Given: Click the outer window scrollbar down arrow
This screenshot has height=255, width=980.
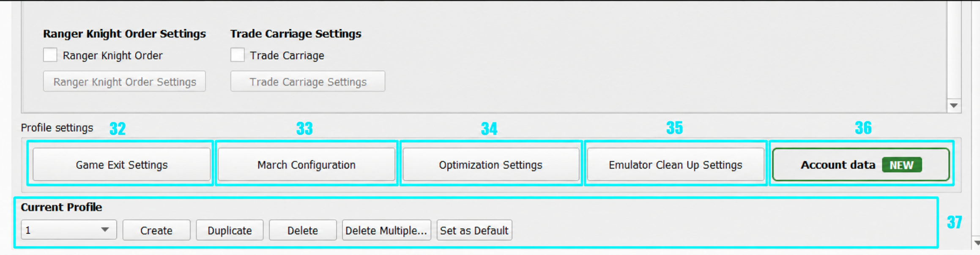Looking at the screenshot, I should [x=977, y=243].
